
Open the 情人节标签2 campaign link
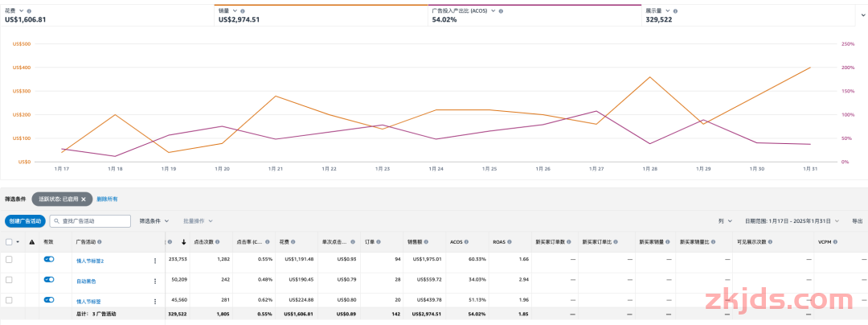[x=90, y=261]
